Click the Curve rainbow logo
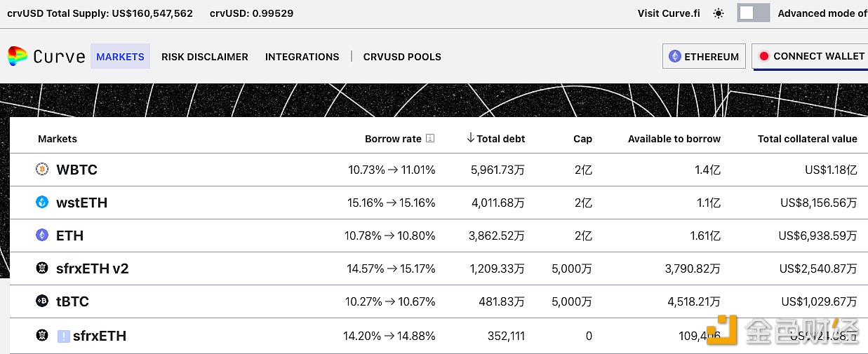 coord(18,57)
